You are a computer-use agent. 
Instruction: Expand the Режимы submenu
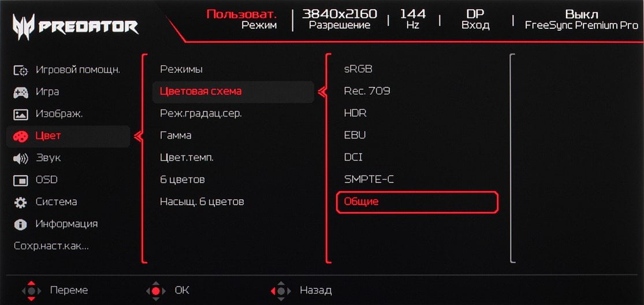[181, 69]
